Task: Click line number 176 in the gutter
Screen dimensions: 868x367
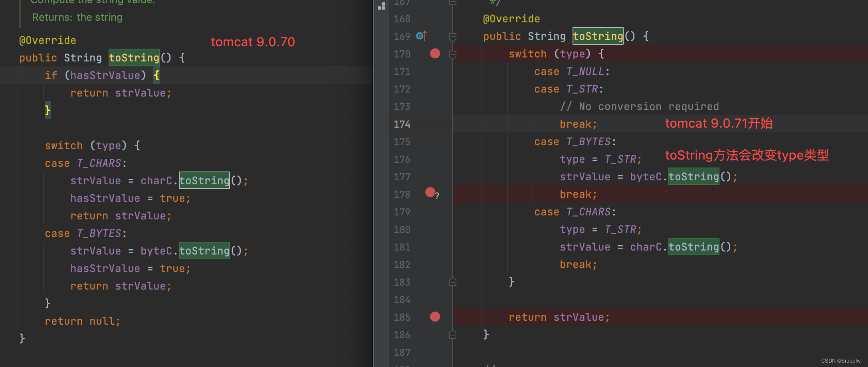Action: (402, 159)
